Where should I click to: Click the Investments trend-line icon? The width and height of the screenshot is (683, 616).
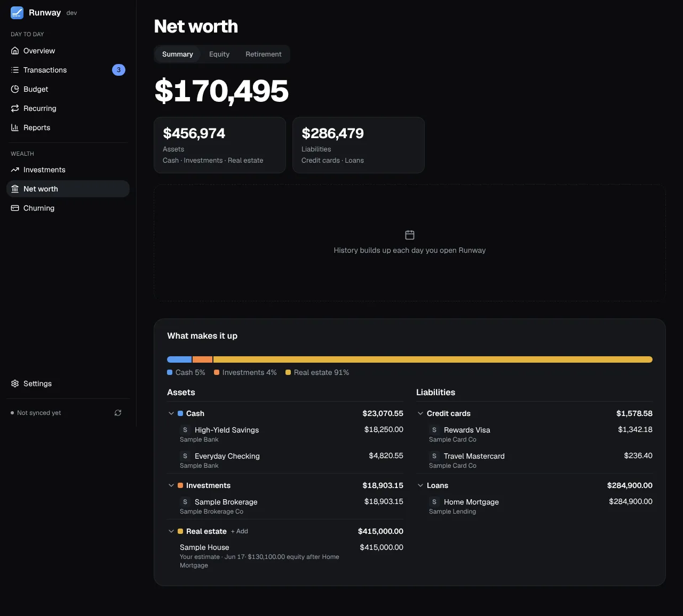click(x=15, y=170)
